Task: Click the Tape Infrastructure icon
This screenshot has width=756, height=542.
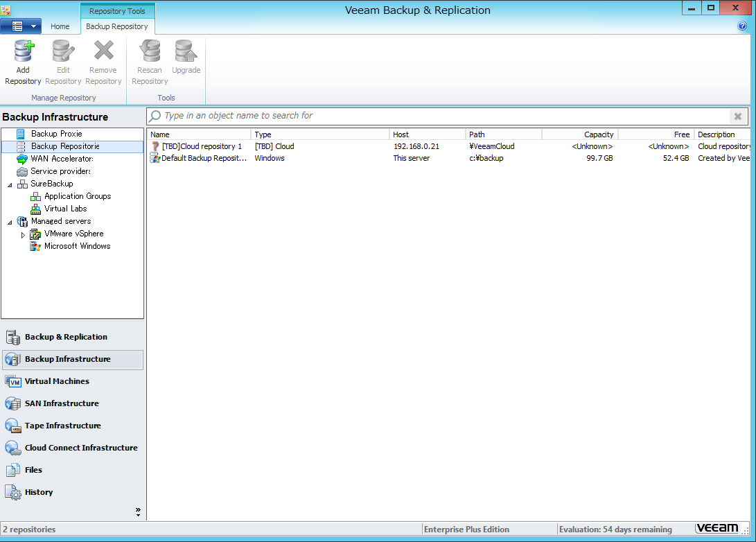Action: click(x=13, y=426)
